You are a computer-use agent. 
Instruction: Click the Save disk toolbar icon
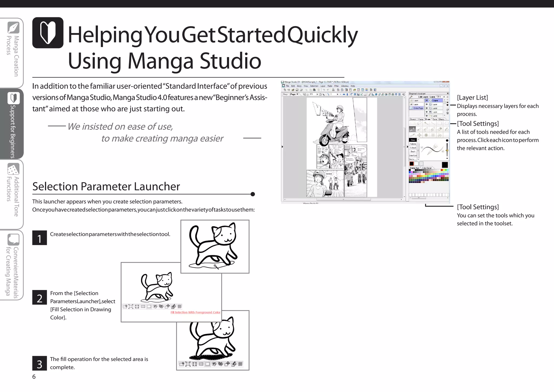click(297, 90)
